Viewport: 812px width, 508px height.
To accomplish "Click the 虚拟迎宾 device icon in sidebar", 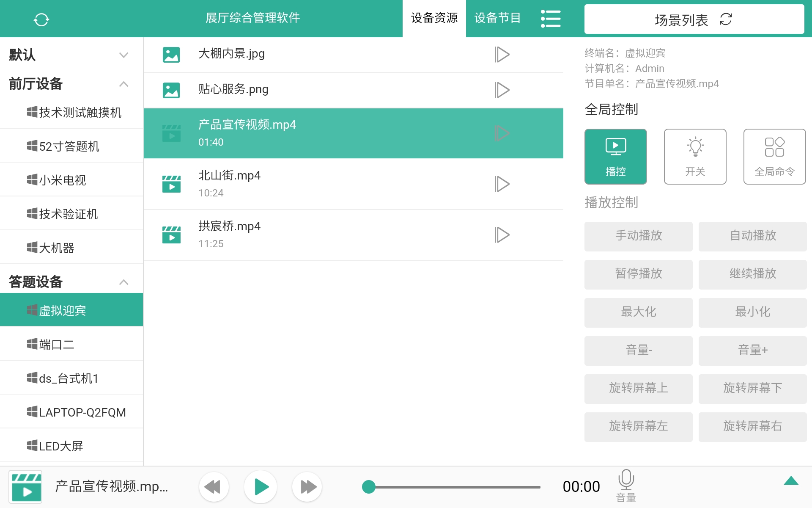I will (x=31, y=309).
